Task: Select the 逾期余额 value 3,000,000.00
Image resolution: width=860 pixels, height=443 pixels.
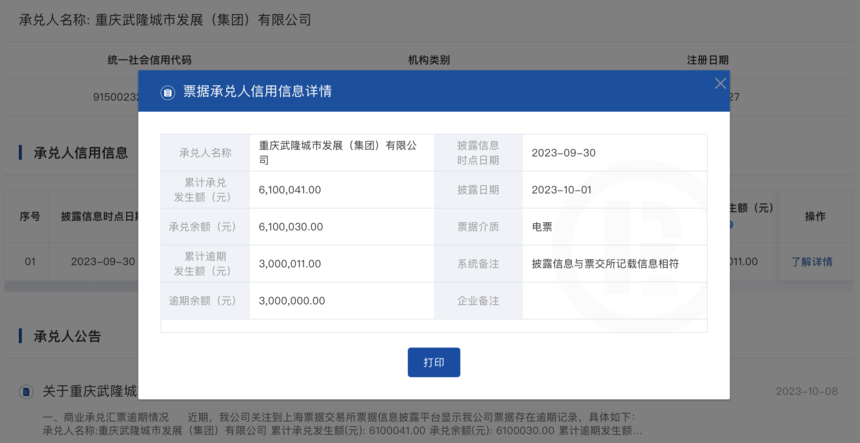Action: (x=292, y=301)
